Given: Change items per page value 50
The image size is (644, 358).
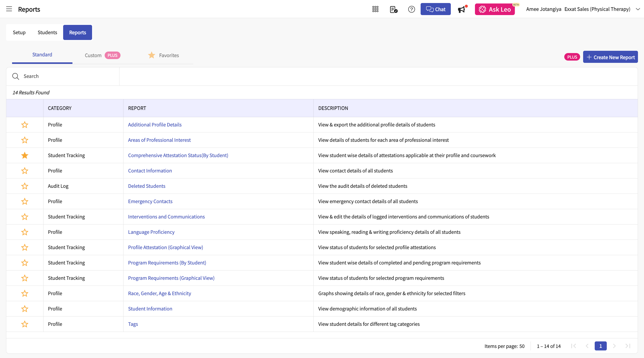Looking at the screenshot, I should point(522,346).
